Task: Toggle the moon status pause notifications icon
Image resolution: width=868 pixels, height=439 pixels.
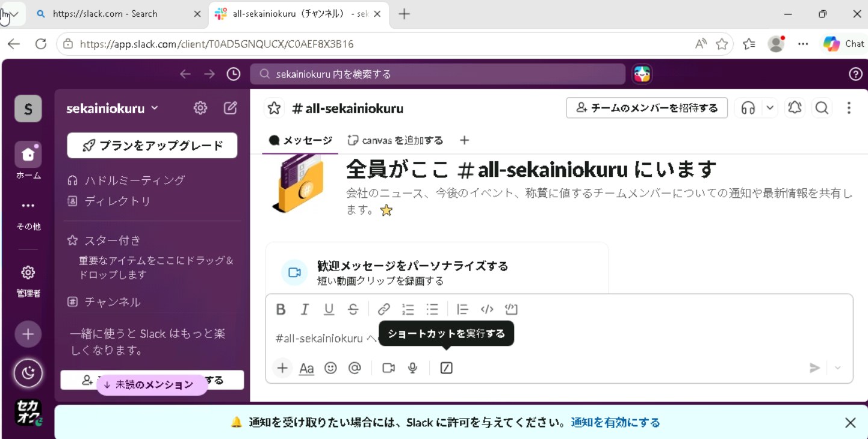Action: 28,373
